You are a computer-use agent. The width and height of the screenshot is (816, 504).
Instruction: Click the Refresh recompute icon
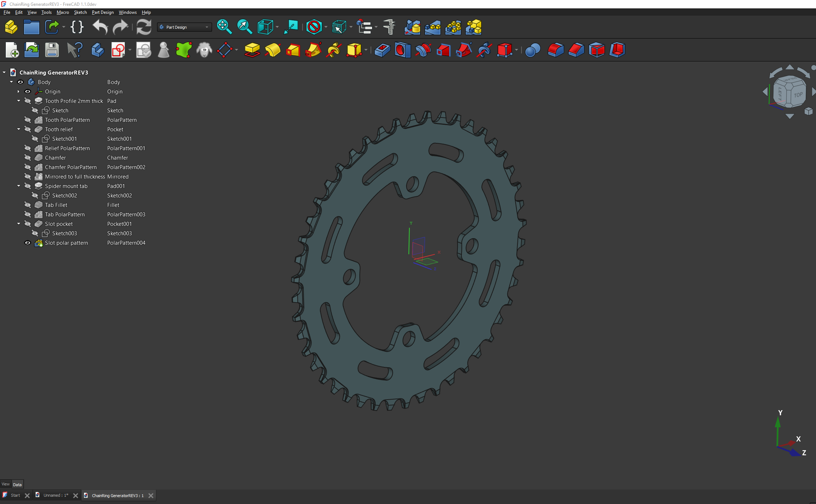click(x=144, y=27)
